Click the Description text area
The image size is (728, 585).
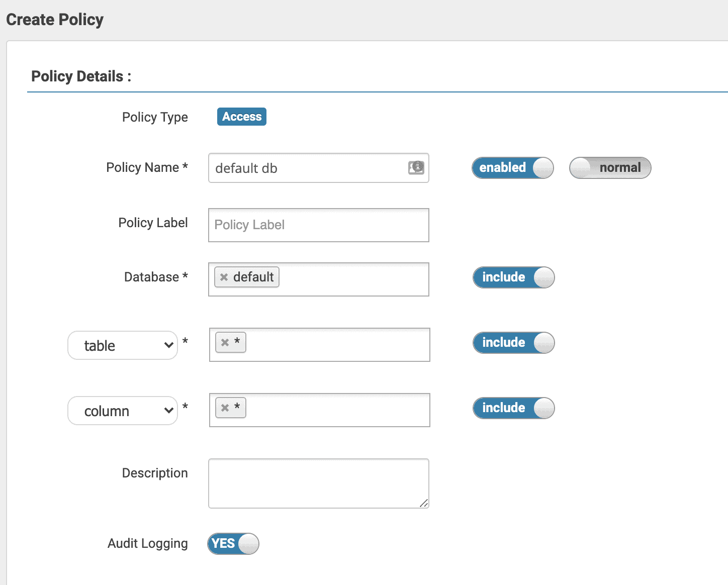pos(318,482)
